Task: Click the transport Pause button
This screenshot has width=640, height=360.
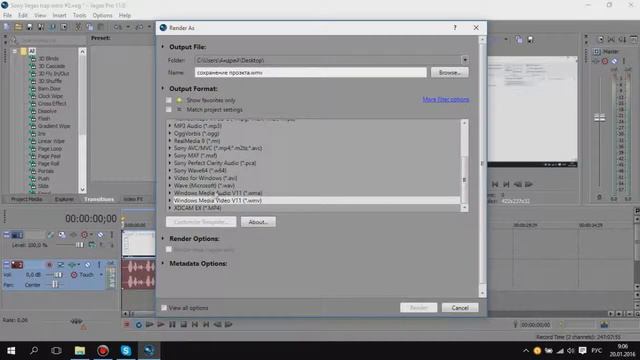Action: tap(172, 324)
